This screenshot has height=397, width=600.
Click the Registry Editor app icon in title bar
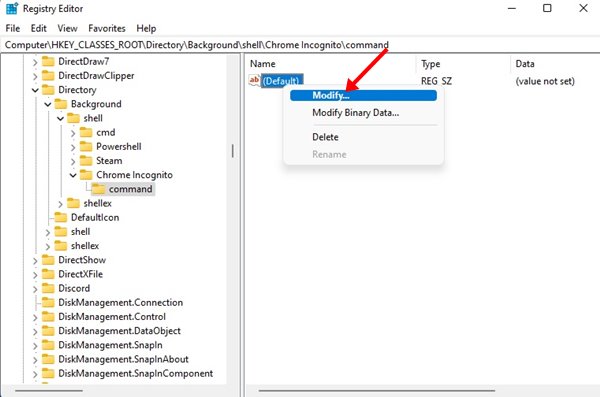click(11, 8)
